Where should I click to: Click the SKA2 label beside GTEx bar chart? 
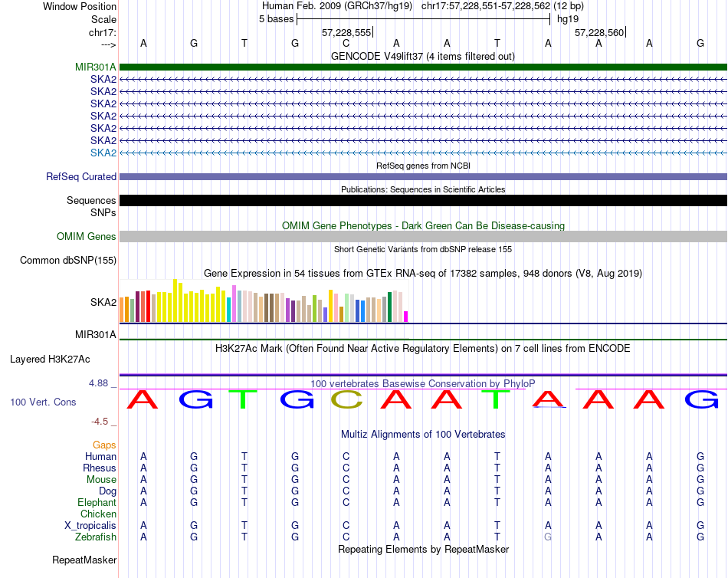coord(103,303)
